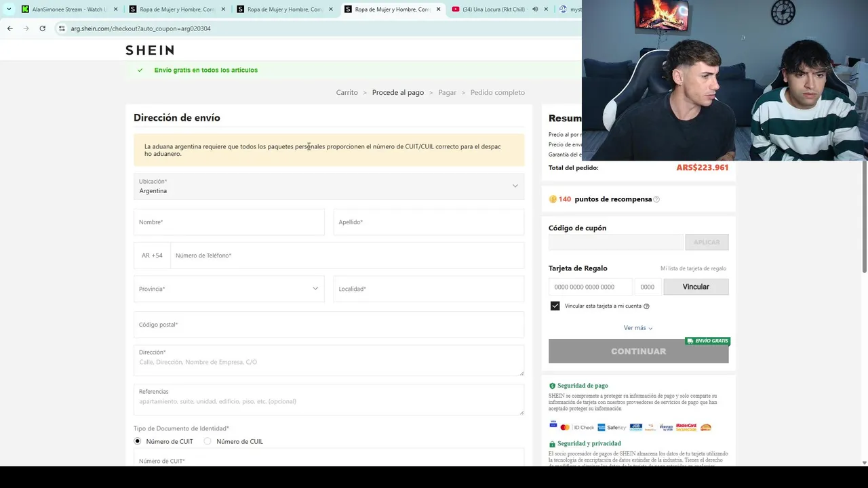Image resolution: width=868 pixels, height=488 pixels.
Task: Open the Ubicación Argentina dropdown
Action: 329,186
